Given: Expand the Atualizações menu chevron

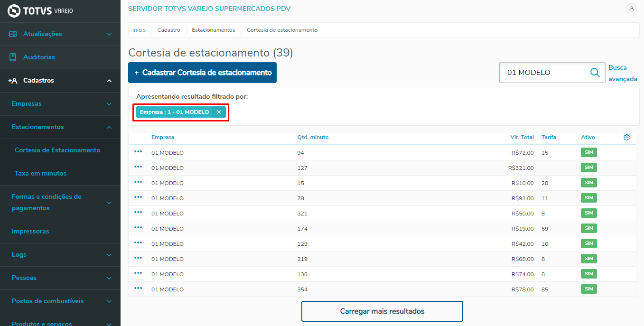Looking at the screenshot, I should [109, 34].
